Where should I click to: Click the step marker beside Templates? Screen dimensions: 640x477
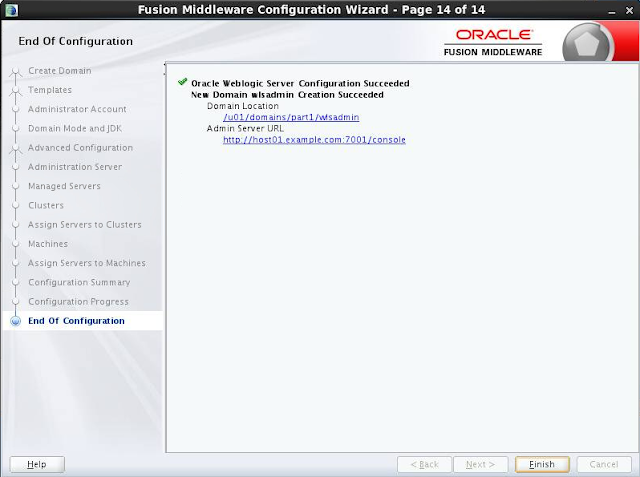[x=16, y=91]
